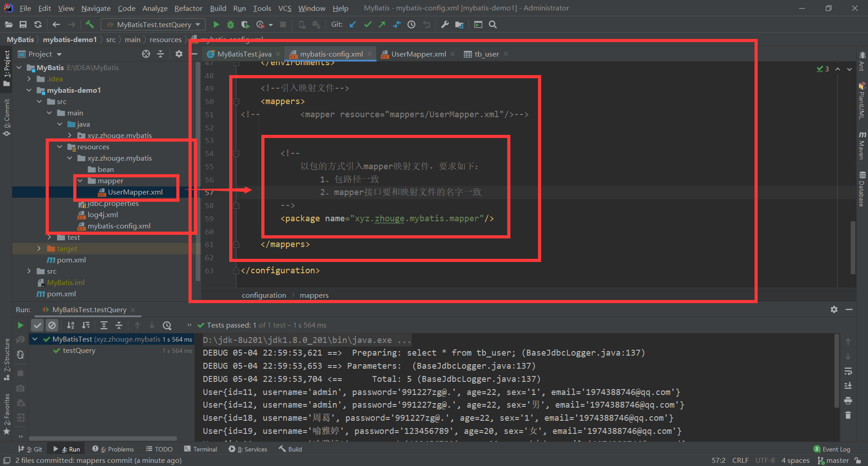
Task: Clear console with trash icon
Action: point(848,415)
